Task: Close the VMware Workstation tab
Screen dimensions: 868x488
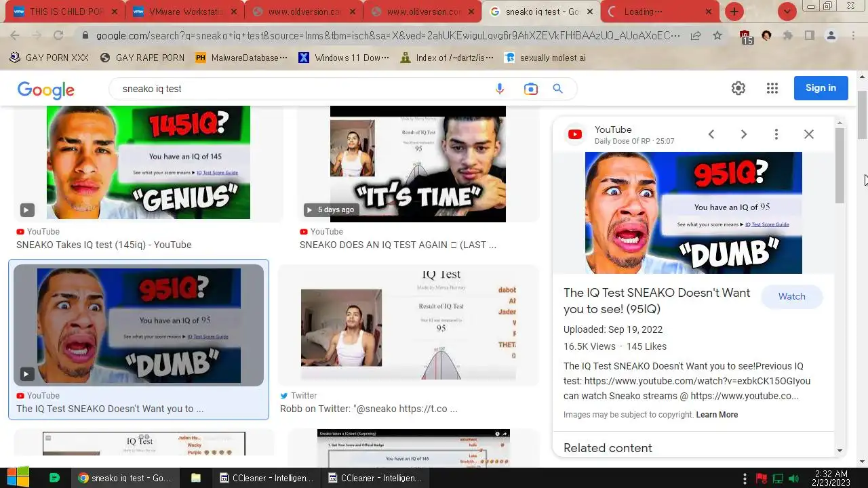Action: pos(233,12)
